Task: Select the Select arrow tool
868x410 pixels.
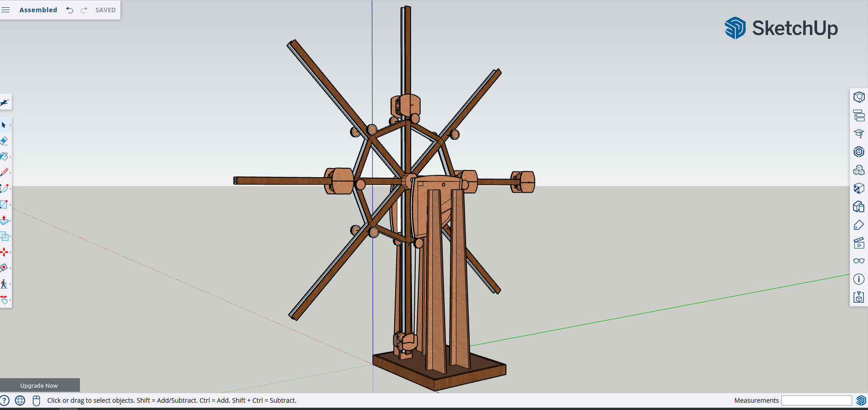Action: 4,125
